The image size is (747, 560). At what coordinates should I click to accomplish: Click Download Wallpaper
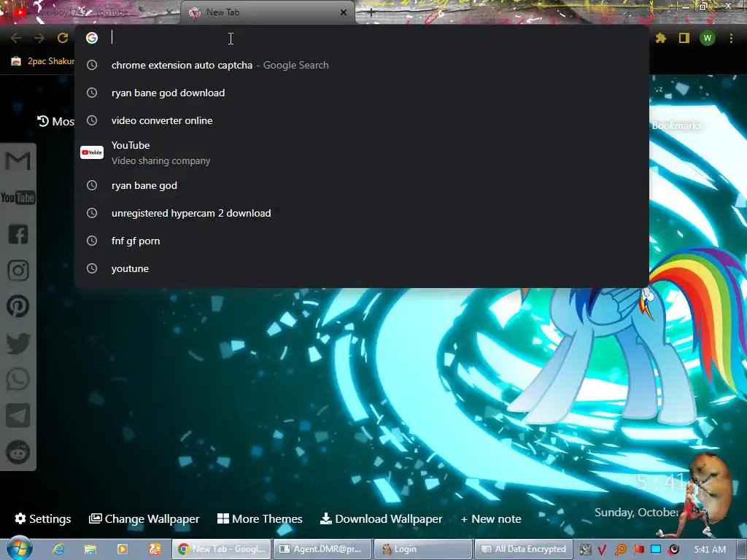[381, 518]
